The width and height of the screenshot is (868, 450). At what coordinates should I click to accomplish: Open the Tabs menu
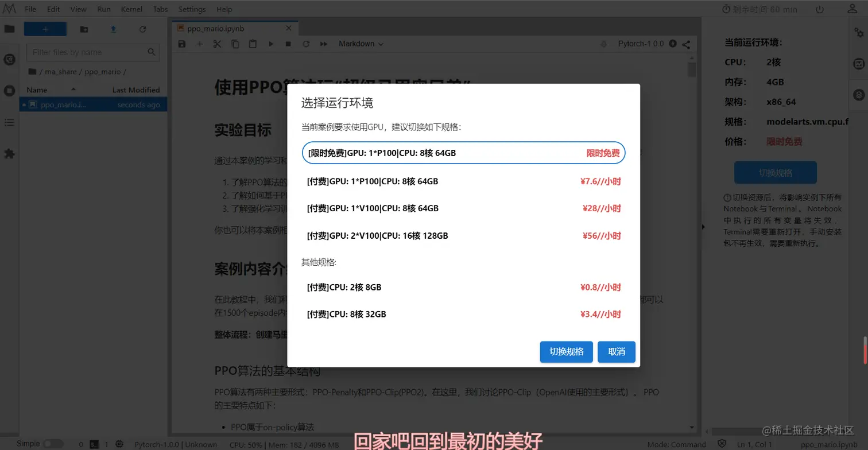(161, 9)
